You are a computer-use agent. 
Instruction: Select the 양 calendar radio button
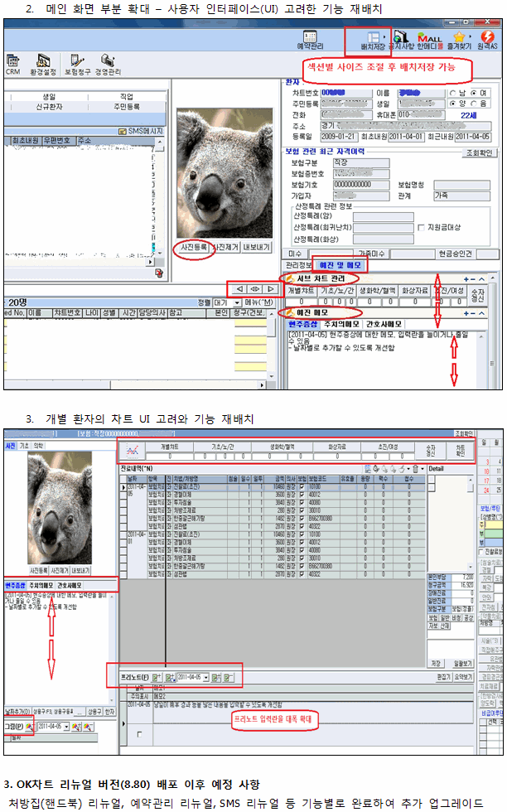point(452,104)
